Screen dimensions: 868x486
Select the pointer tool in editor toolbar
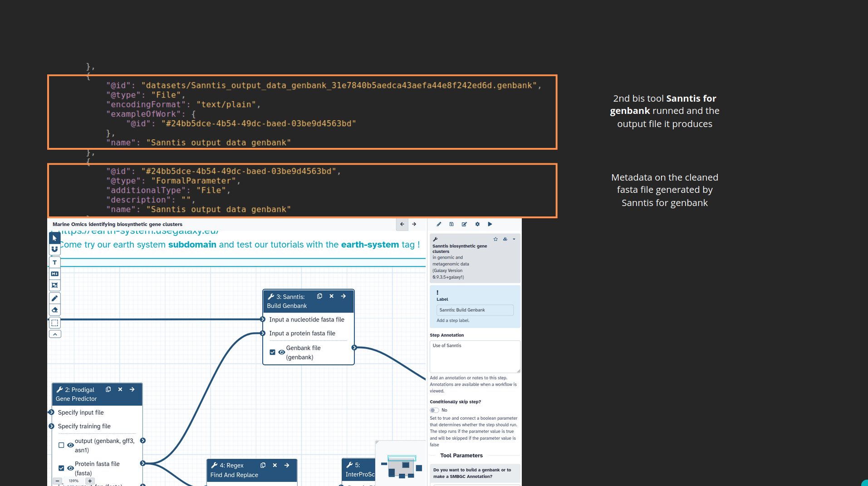pyautogui.click(x=55, y=238)
